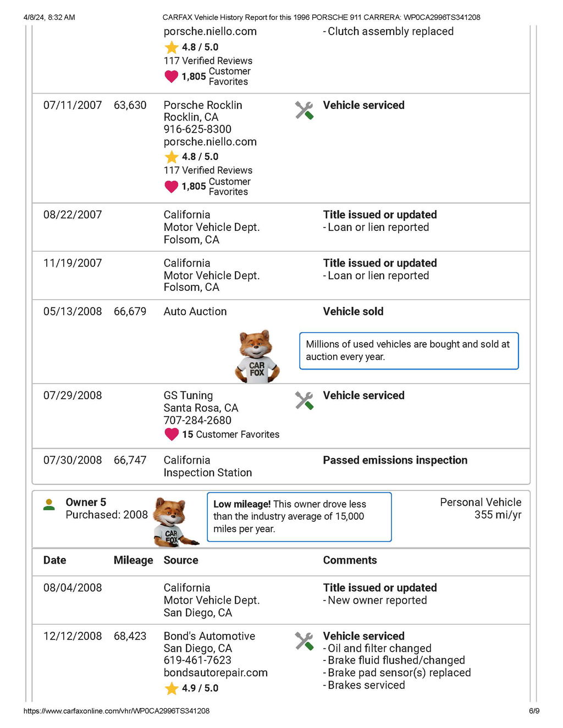Select the "Vehicle sold" auction comment

click(353, 311)
